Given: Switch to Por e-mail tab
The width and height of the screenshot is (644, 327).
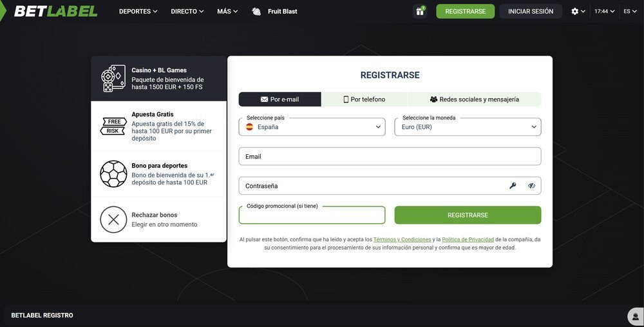Looking at the screenshot, I should coord(279,99).
